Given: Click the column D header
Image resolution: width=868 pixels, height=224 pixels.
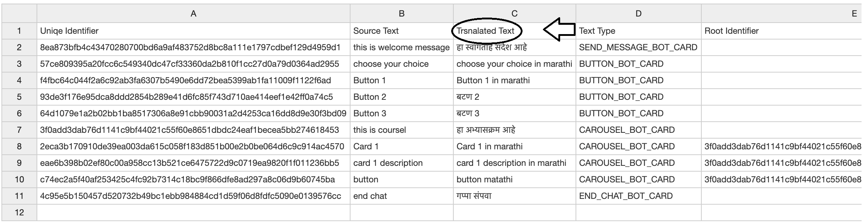Looking at the screenshot, I should click(638, 14).
